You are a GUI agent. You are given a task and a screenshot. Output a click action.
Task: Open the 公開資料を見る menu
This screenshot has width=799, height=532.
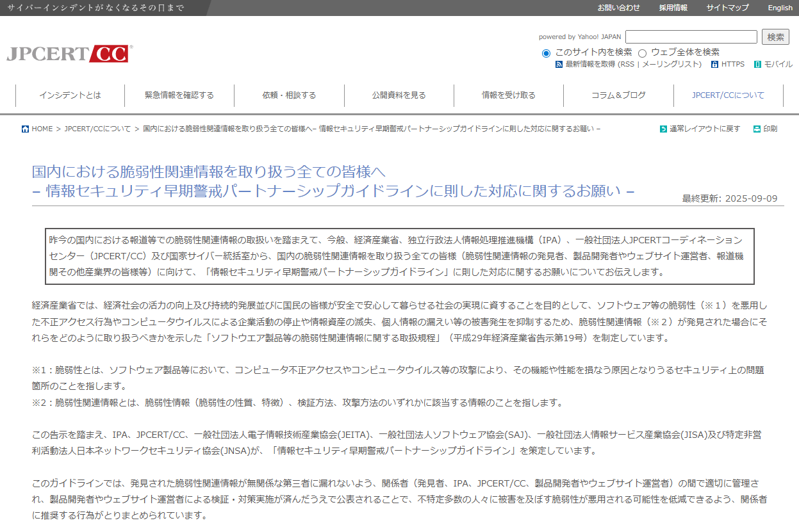399,95
